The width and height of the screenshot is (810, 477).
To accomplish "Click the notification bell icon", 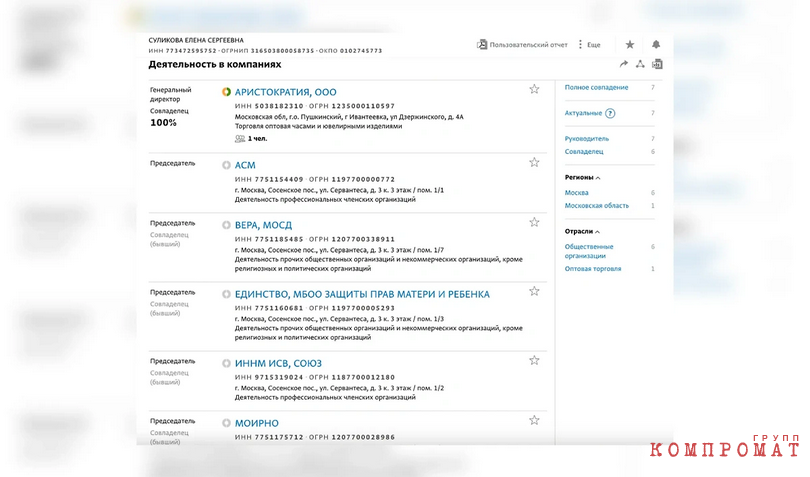I will pyautogui.click(x=656, y=44).
